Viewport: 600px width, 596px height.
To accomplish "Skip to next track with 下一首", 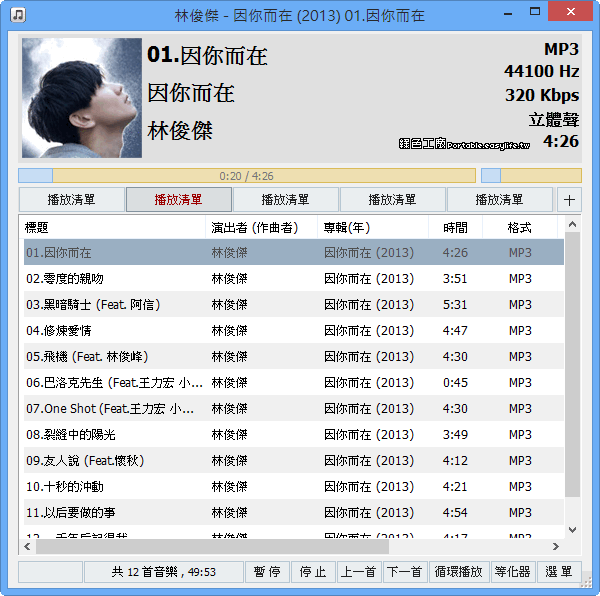I will 404,572.
